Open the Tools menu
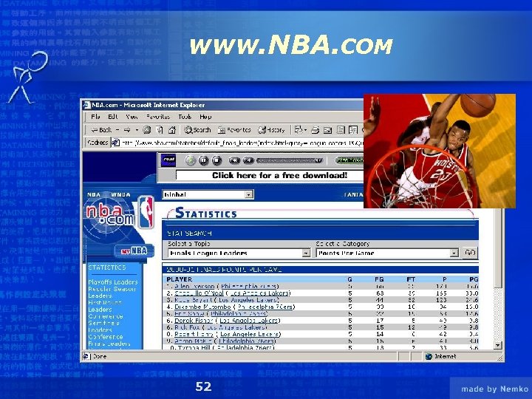532x399 pixels. point(185,117)
